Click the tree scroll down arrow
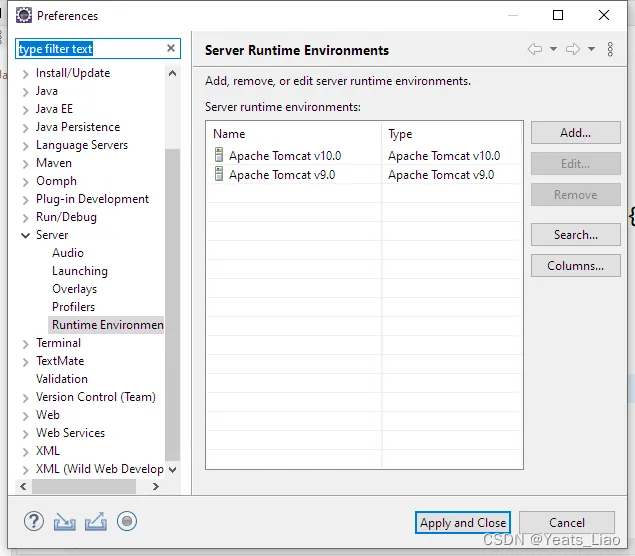 [x=173, y=470]
